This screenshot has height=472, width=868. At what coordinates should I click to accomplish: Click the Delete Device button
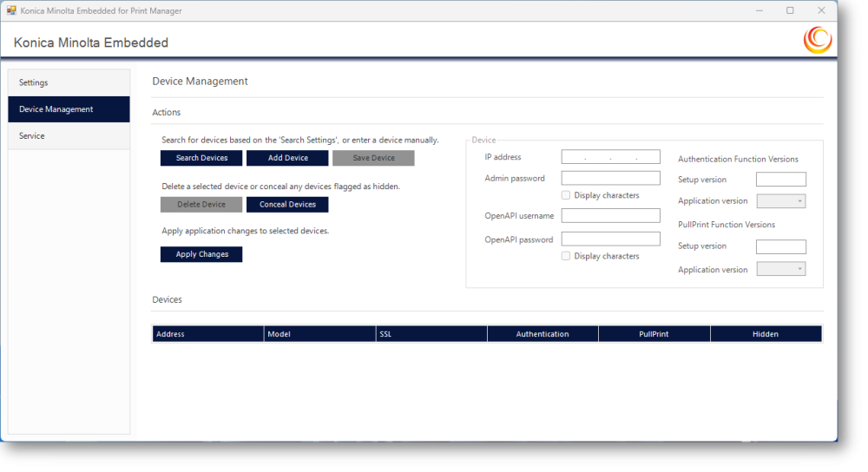click(x=201, y=204)
